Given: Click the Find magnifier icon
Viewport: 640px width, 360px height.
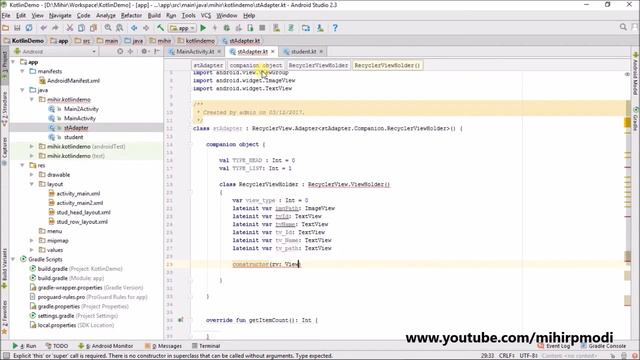Looking at the screenshot, I should (108, 28).
